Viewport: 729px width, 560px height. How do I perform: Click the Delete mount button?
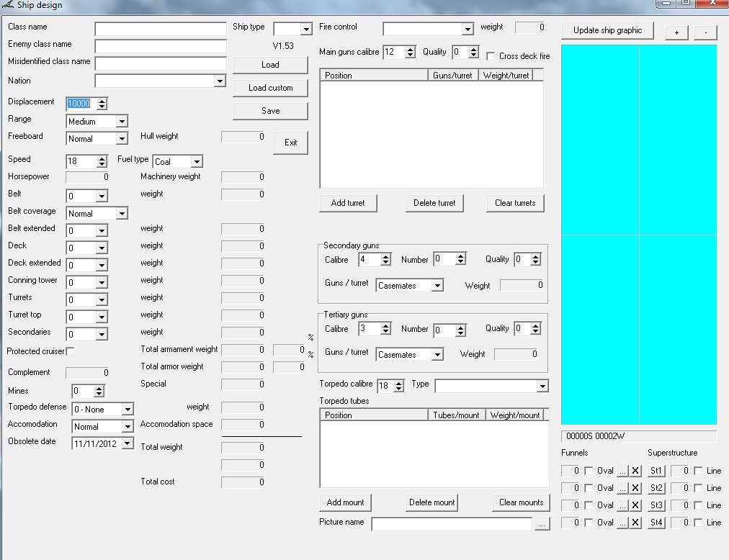coord(432,502)
